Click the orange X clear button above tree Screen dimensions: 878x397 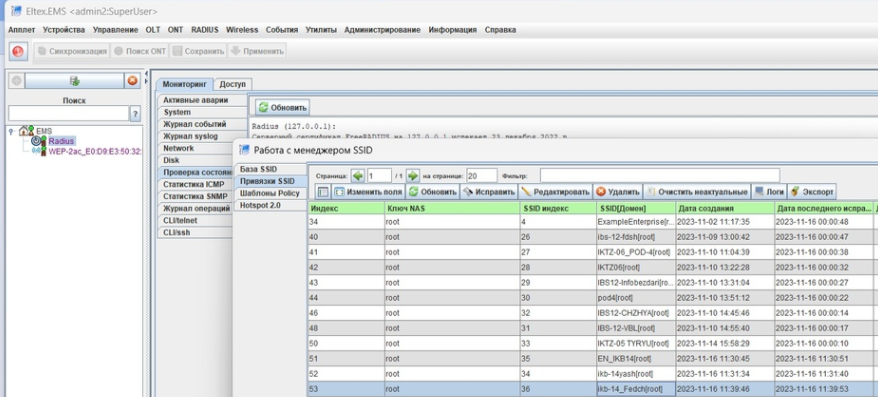pyautogui.click(x=132, y=81)
